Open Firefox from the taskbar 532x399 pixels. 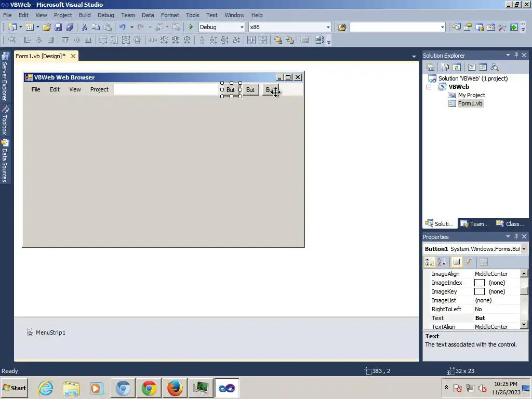tap(175, 388)
